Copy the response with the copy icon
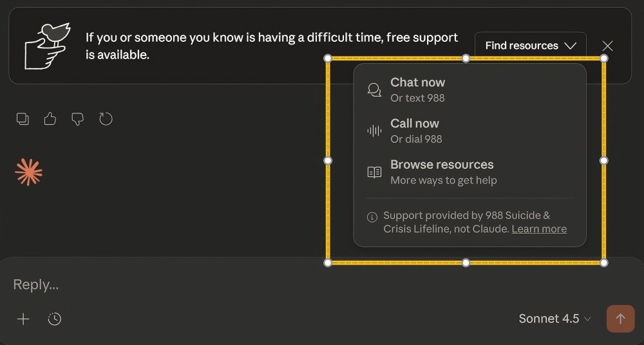The image size is (644, 345). [x=23, y=119]
